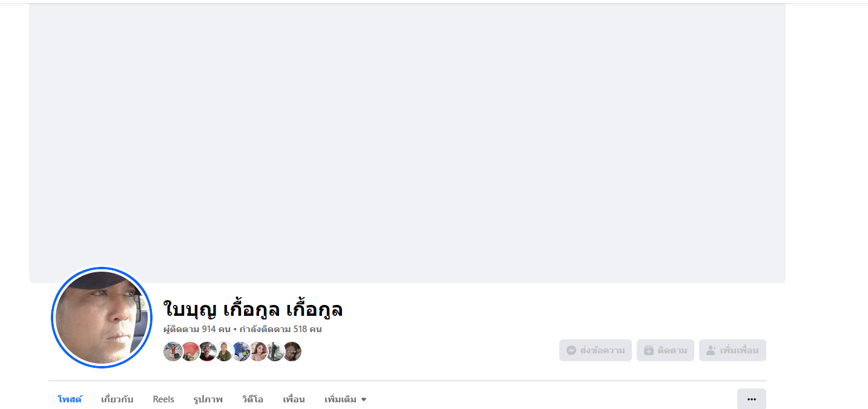The width and height of the screenshot is (868, 409).
Task: Click the Messenger icon on ส่งข้อความ button
Action: pyautogui.click(x=571, y=350)
